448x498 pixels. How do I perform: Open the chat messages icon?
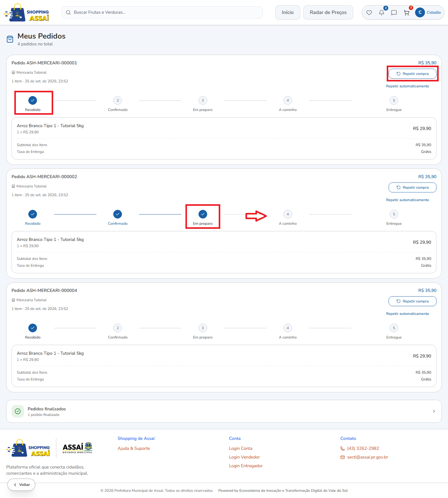click(394, 12)
